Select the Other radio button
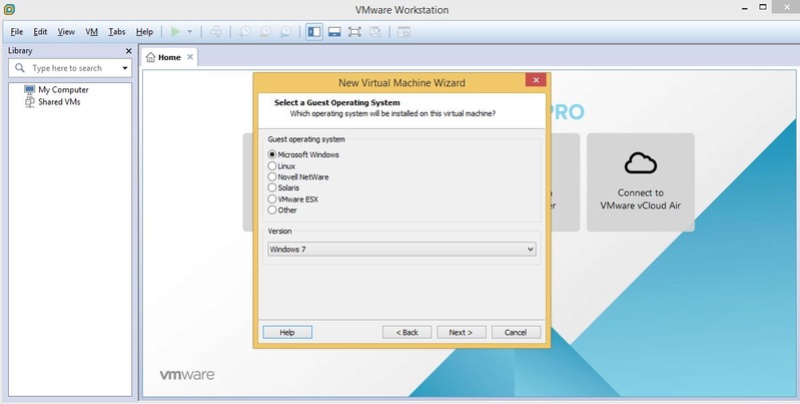 272,210
